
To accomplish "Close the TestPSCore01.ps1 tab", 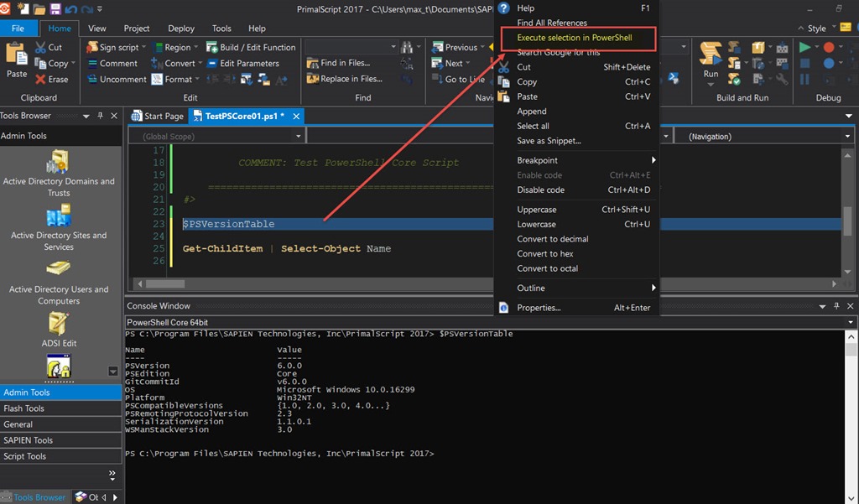I will pyautogui.click(x=296, y=116).
